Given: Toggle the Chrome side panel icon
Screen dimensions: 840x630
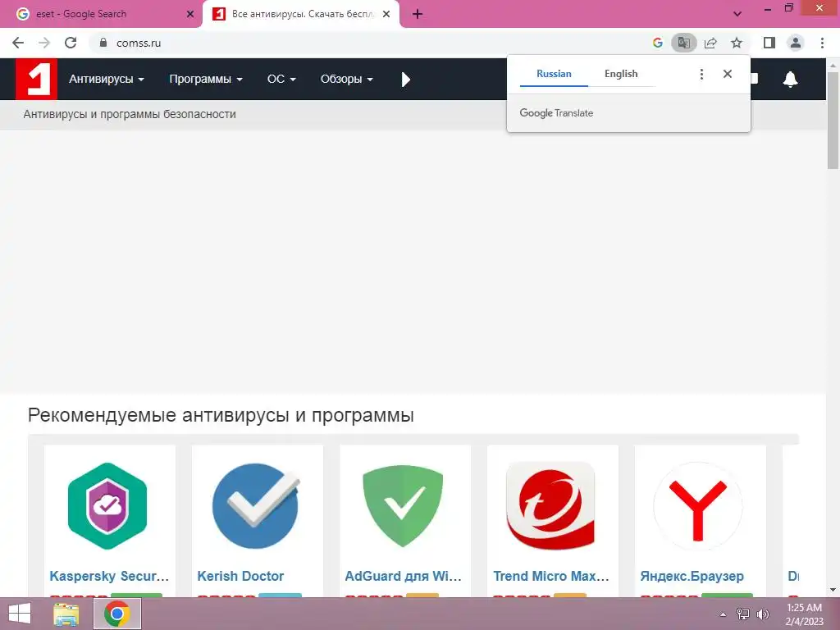Looking at the screenshot, I should (x=769, y=43).
